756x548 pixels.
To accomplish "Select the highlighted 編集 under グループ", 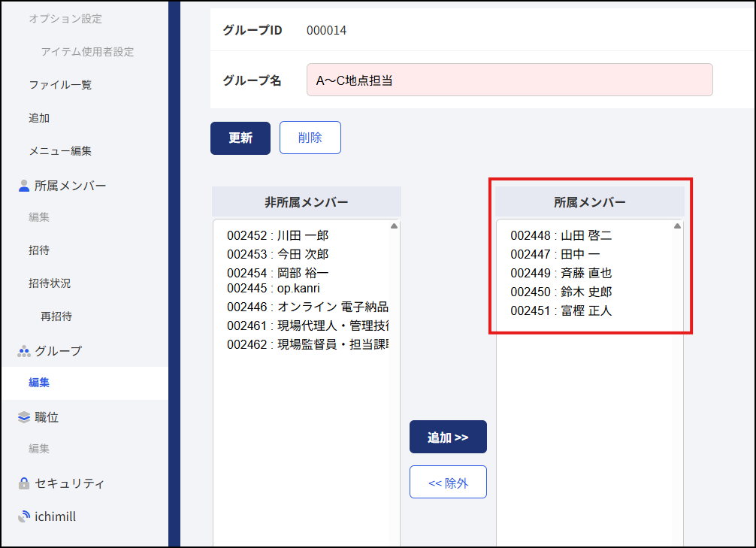I will point(39,383).
